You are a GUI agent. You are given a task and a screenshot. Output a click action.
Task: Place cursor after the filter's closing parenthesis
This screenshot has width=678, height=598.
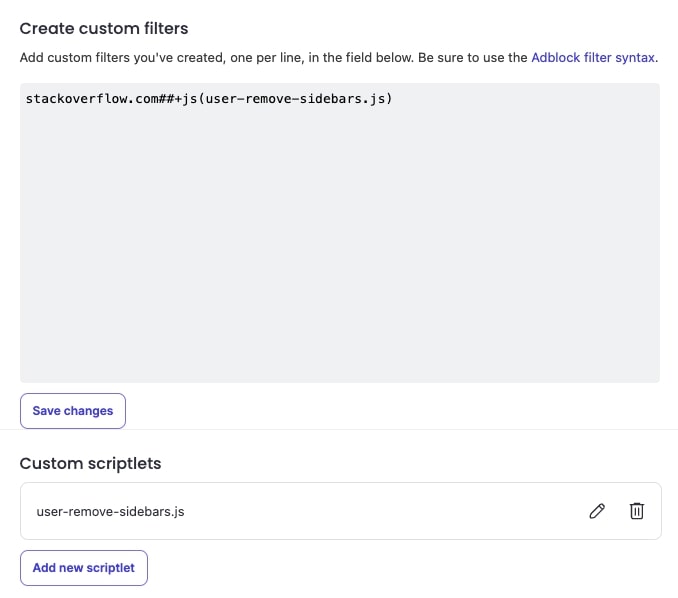pyautogui.click(x=396, y=99)
